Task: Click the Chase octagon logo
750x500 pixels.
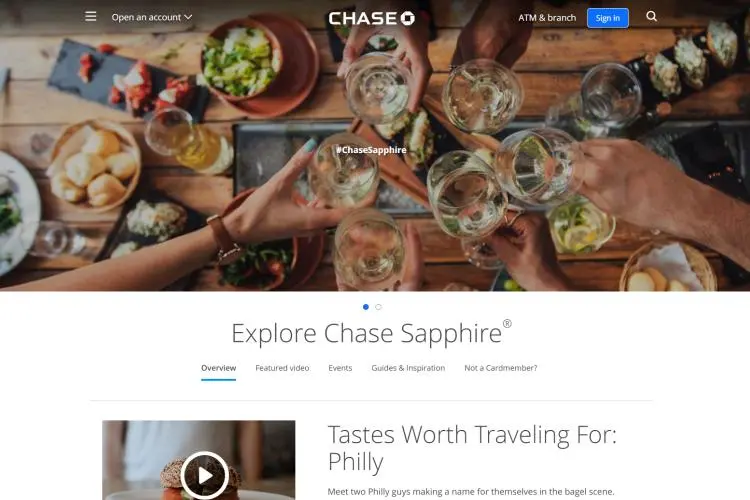Action: 408,18
